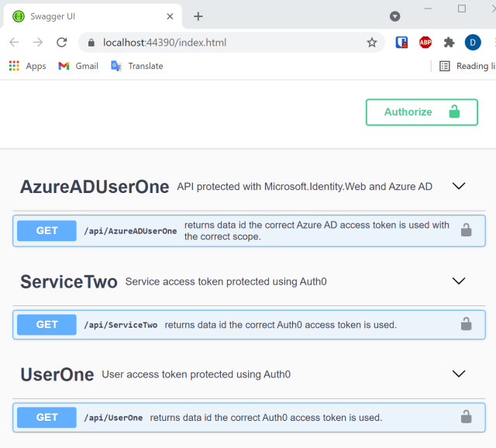Click the padlock on AzureADUserOne endpoint
496x448 pixels.
pyautogui.click(x=466, y=230)
